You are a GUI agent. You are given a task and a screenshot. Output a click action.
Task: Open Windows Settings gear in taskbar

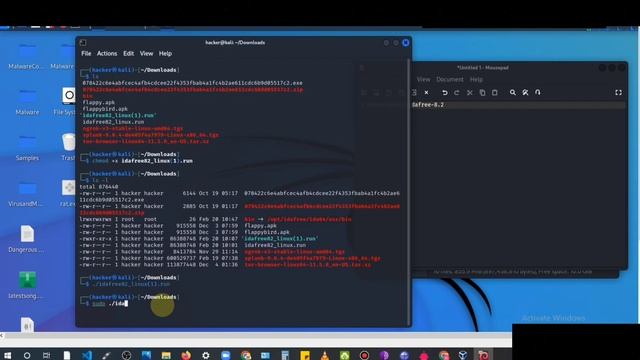(x=206, y=356)
